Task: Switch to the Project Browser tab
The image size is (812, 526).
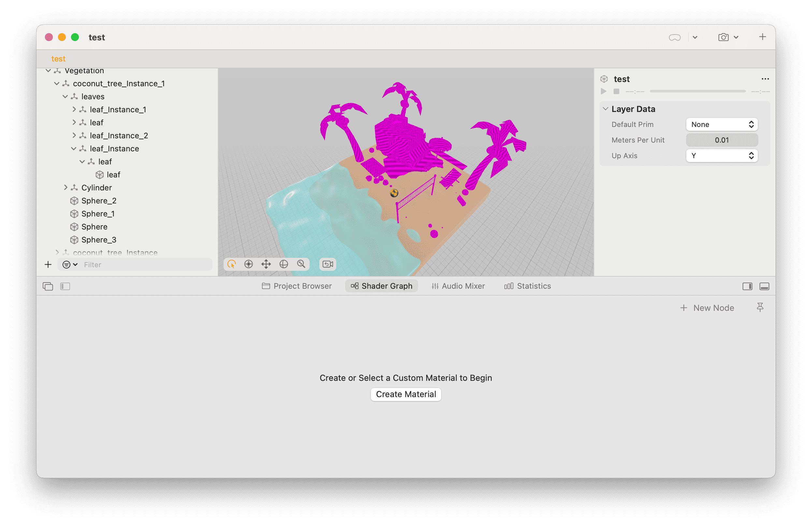Action: [x=297, y=286]
